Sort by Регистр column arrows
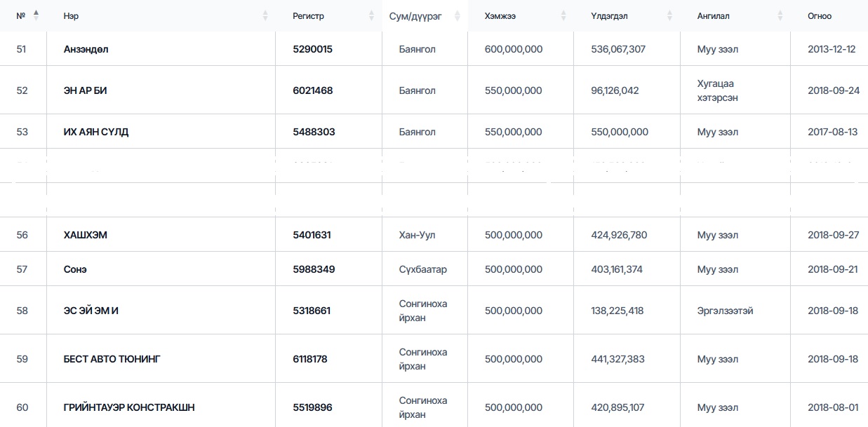The image size is (868, 427). point(371,15)
